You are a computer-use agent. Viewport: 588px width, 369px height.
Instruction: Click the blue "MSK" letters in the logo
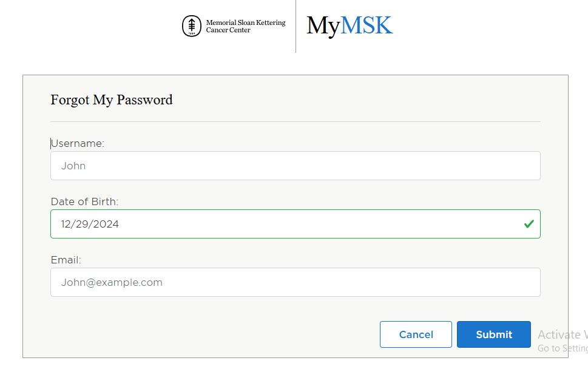tap(367, 25)
